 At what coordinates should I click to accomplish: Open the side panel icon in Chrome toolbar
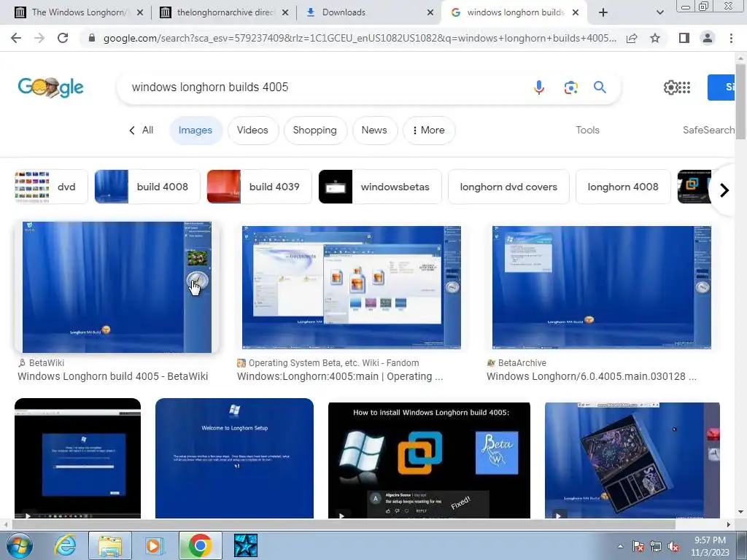pyautogui.click(x=684, y=38)
